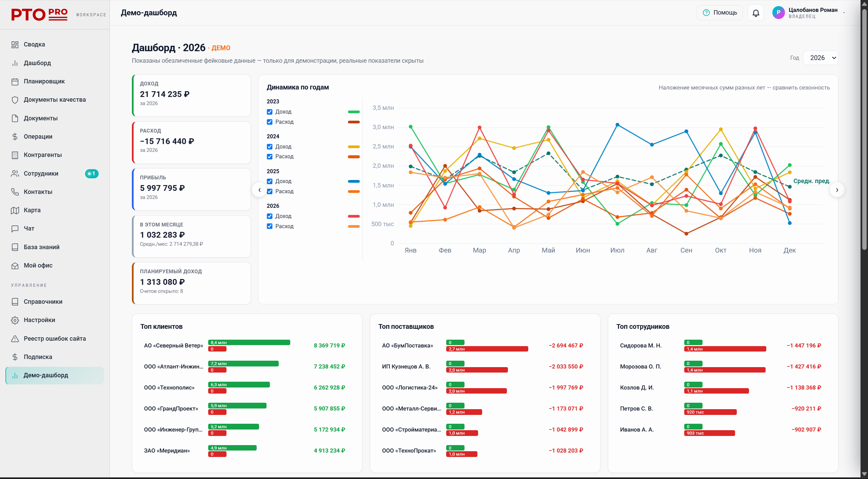Click the PTO PRO logo
868x479 pixels.
(39, 15)
